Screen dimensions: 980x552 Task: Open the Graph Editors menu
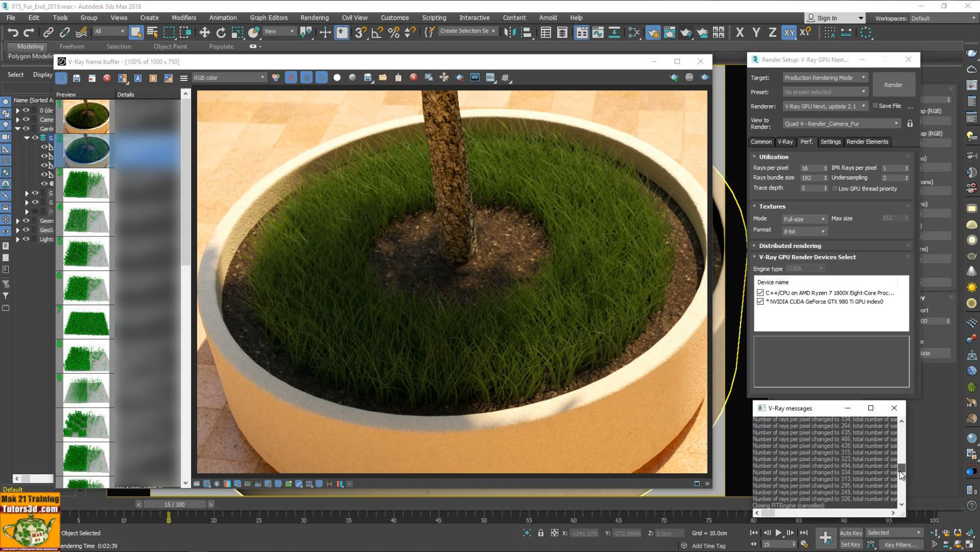pos(269,18)
